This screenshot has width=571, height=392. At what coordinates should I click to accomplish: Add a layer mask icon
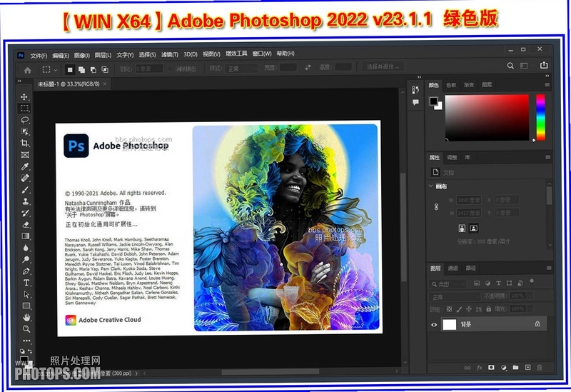[491, 367]
